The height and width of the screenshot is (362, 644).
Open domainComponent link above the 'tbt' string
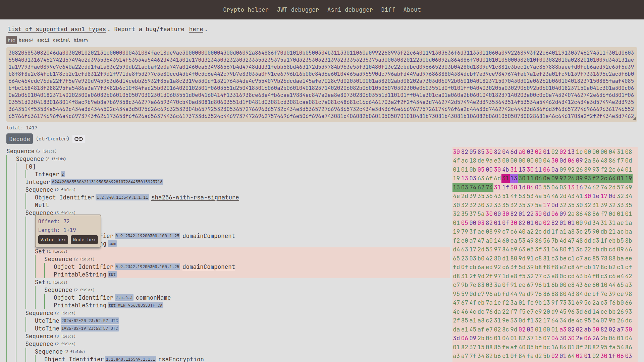209,267
